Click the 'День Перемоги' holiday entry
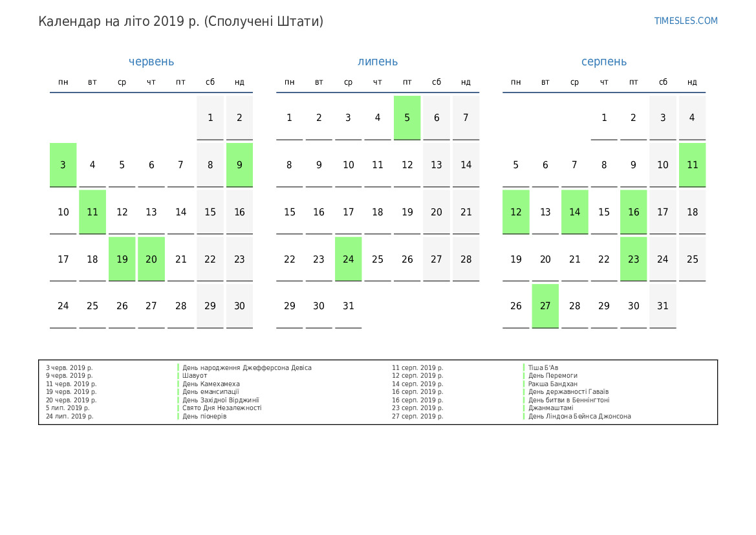 pos(553,376)
